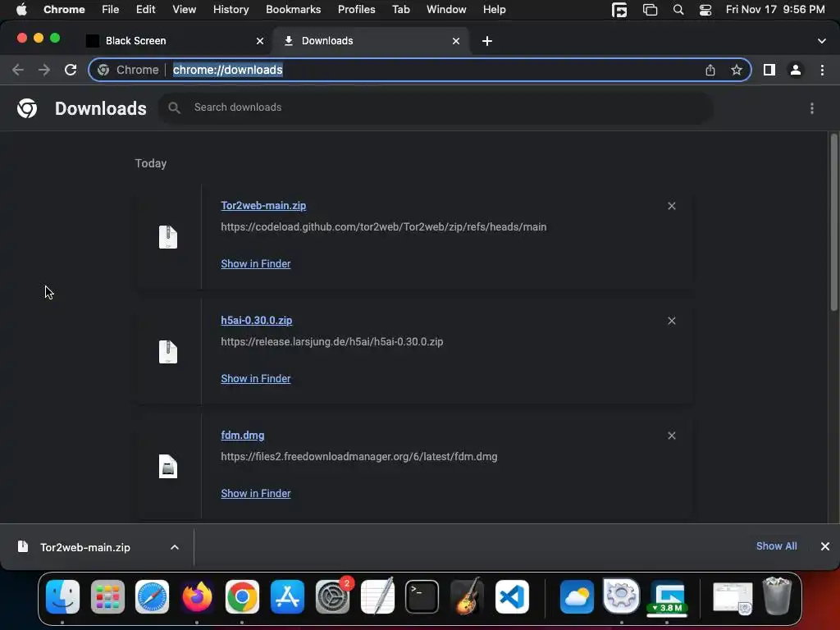
Task: Open the Chrome profile avatar menu
Action: [x=796, y=70]
